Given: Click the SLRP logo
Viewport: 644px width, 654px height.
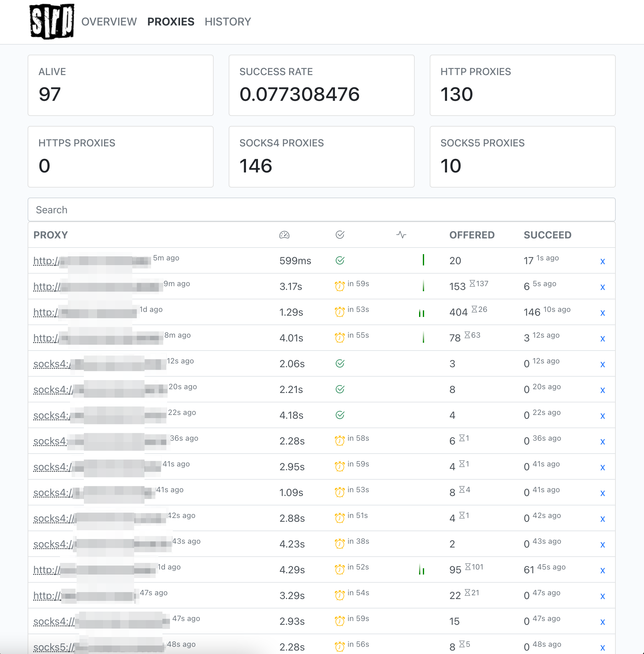Looking at the screenshot, I should [52, 21].
